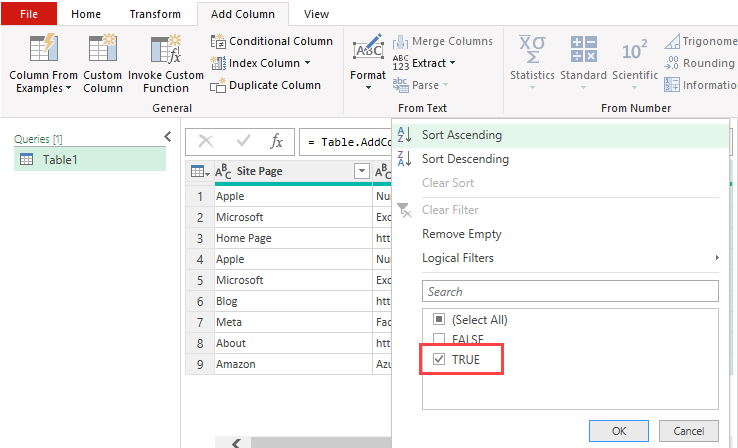Click the Scientific icon
Image resolution: width=738 pixels, height=448 pixels.
click(x=634, y=50)
